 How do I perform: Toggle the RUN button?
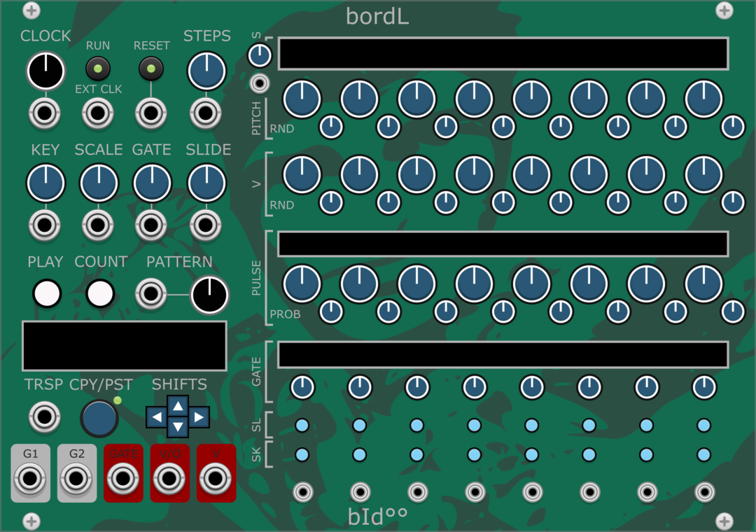point(98,69)
